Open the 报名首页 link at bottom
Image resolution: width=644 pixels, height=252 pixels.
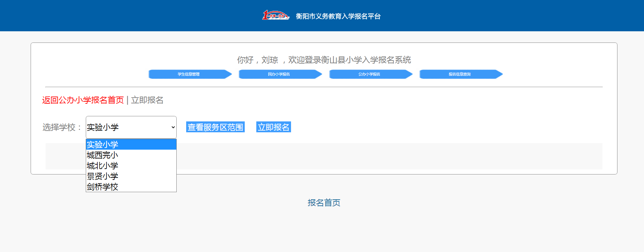[324, 203]
